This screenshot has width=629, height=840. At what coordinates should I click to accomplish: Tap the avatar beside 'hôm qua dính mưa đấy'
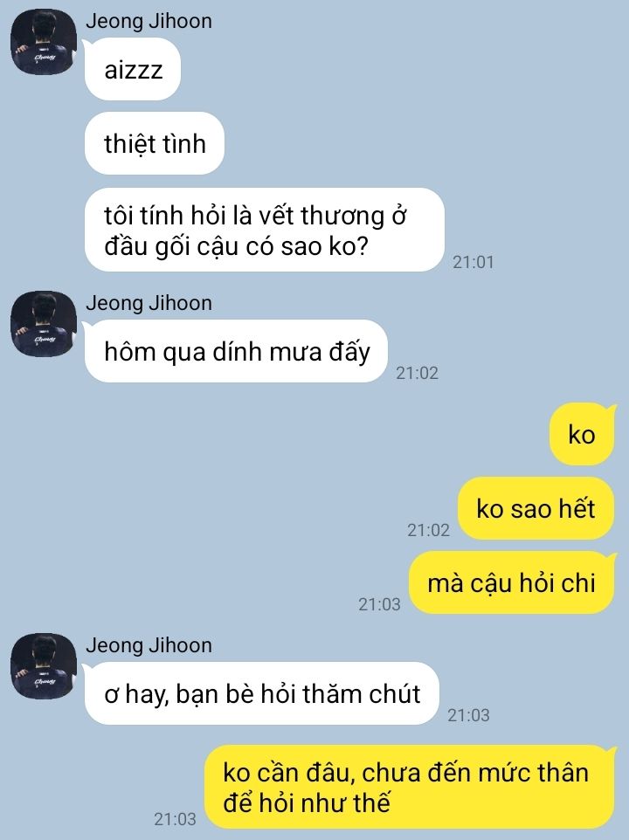coord(44,324)
